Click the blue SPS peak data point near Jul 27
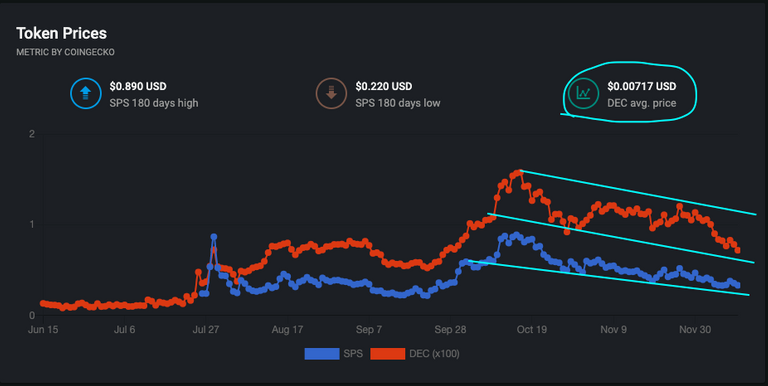768x386 pixels. 214,237
